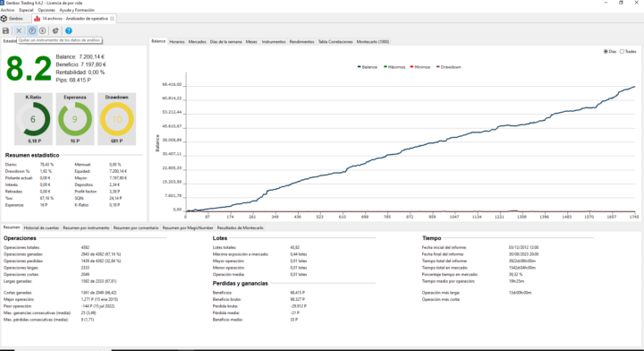644x351 pixels.
Task: Open the Resumen por comentario tab
Action: point(136,227)
